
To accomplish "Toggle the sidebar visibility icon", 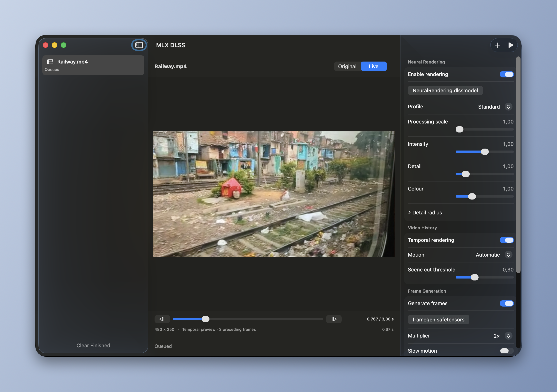I will 139,45.
